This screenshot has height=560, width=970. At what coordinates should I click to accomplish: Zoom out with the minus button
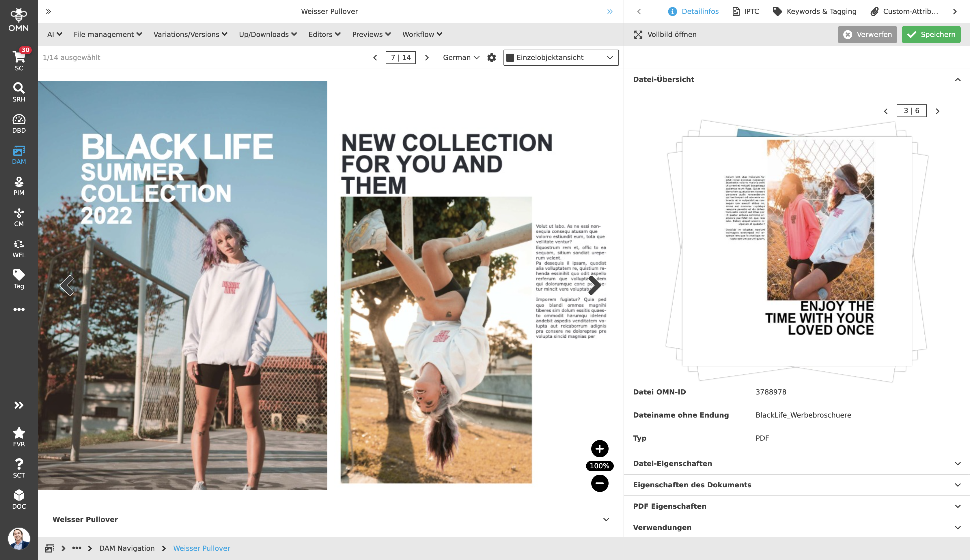(x=599, y=483)
